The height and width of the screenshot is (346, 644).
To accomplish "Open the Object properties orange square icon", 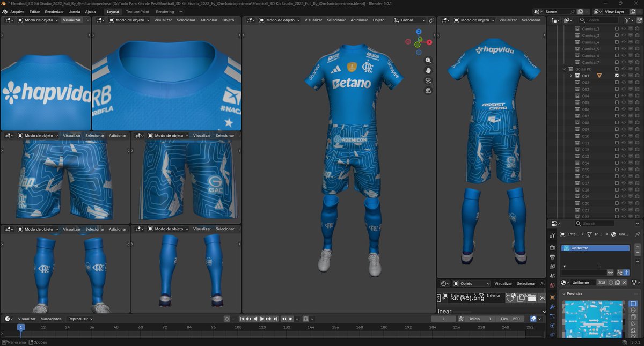I will pyautogui.click(x=552, y=297).
